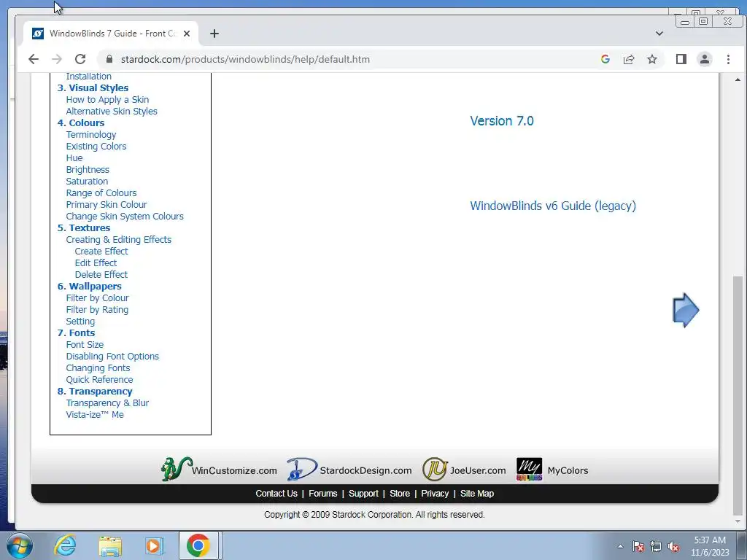
Task: Open the 8. Transparency section
Action: (x=95, y=391)
